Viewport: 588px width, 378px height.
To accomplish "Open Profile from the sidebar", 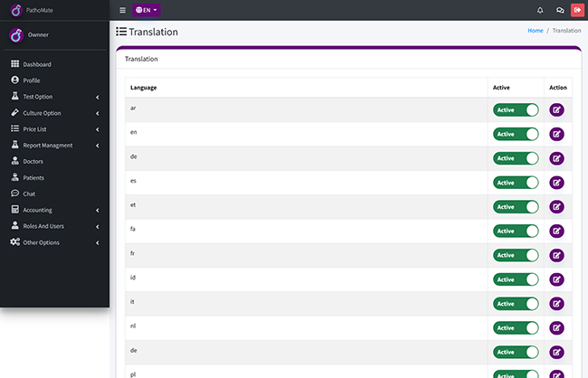I will pyautogui.click(x=55, y=80).
